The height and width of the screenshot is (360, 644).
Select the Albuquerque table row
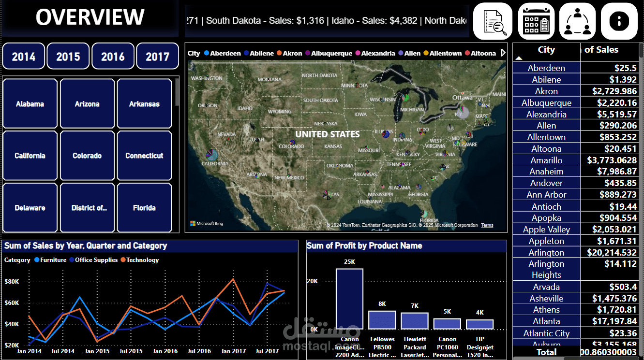[x=576, y=102]
